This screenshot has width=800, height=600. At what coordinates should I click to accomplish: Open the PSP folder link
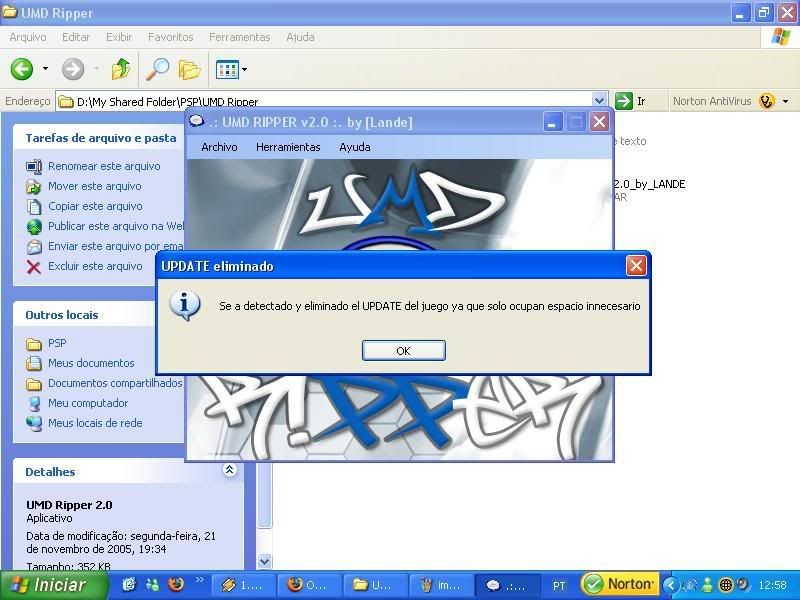click(x=57, y=343)
